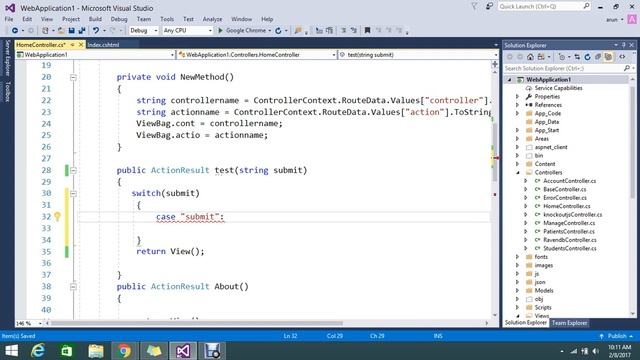Viewport: 640px width, 360px height.
Task: Open the Analyze menu
Action: point(212,19)
